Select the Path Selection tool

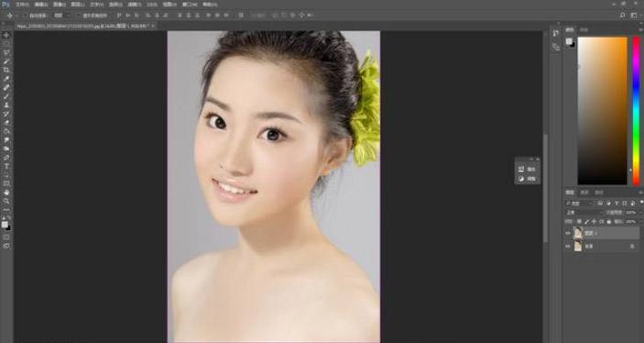[x=6, y=175]
